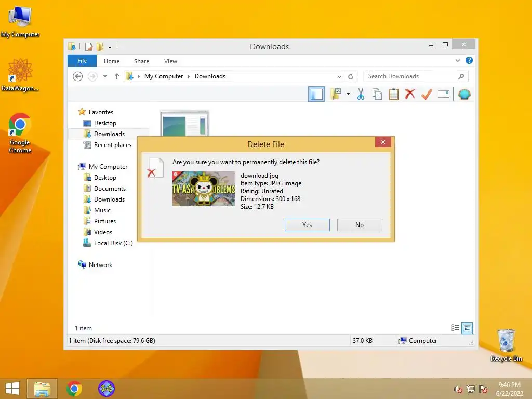Open the address bar history dropdown
This screenshot has width=532, height=399.
pos(339,77)
